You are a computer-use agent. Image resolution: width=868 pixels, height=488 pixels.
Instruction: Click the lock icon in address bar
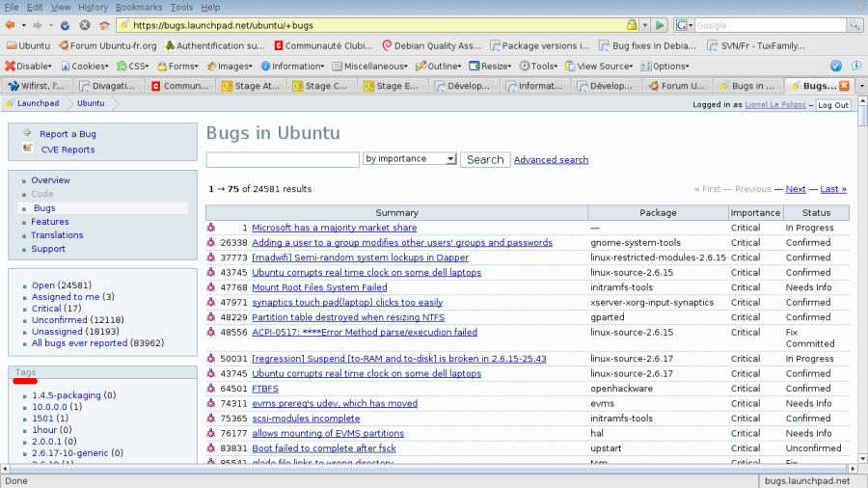coord(632,25)
